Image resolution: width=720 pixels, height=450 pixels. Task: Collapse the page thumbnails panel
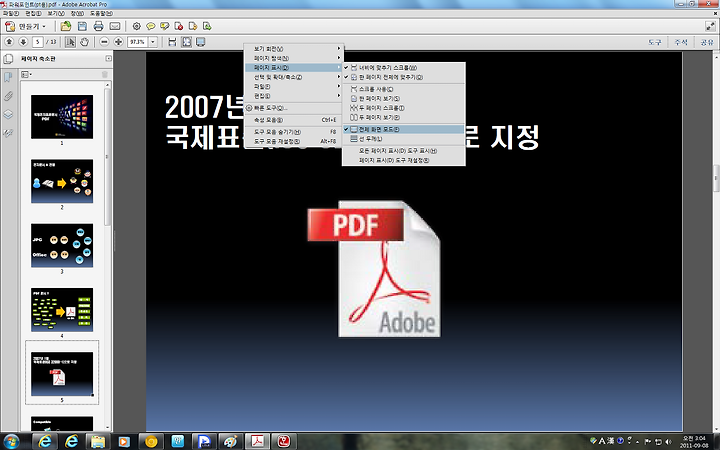pyautogui.click(x=108, y=58)
